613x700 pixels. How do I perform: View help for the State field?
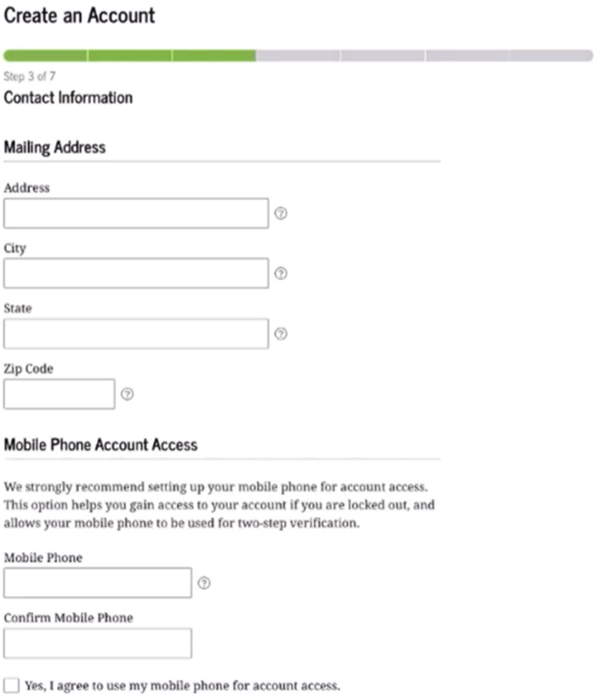pos(282,333)
